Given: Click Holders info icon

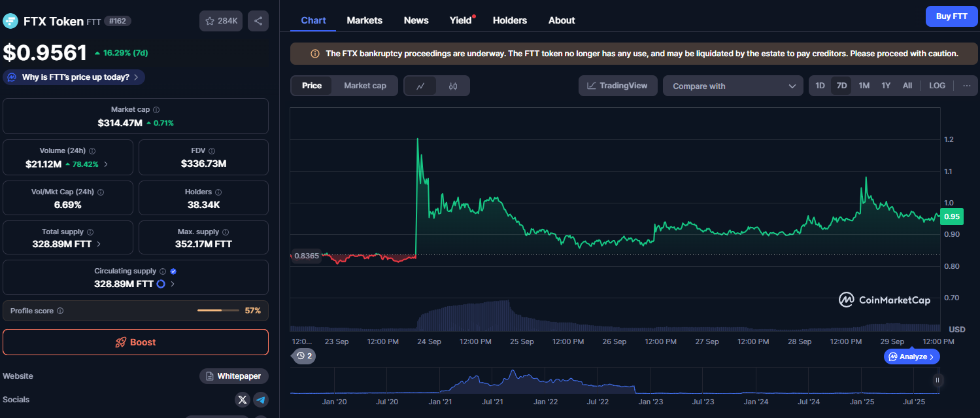Looking at the screenshot, I should [x=218, y=192].
